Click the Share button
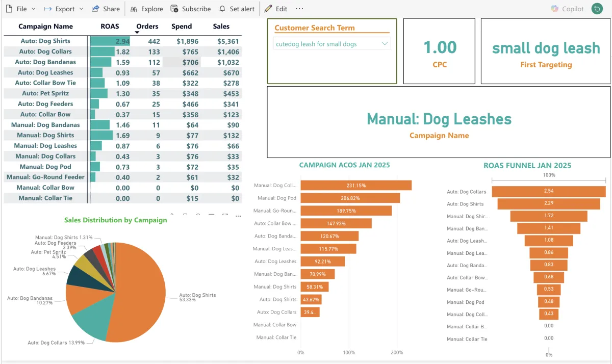The height and width of the screenshot is (364, 612). pyautogui.click(x=106, y=9)
